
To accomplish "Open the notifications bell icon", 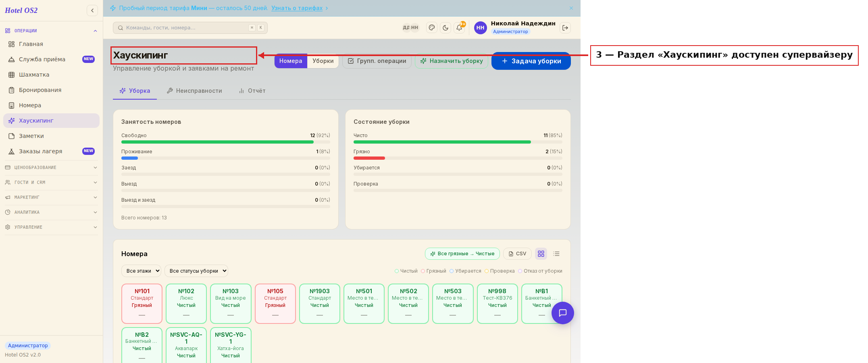I will 459,28.
